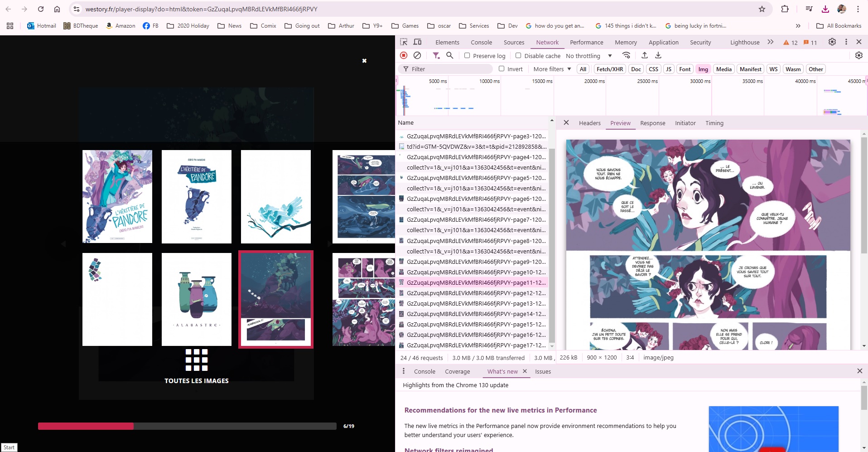Toggle the network filter funnel icon
Image resolution: width=868 pixels, height=452 pixels.
[x=436, y=55]
